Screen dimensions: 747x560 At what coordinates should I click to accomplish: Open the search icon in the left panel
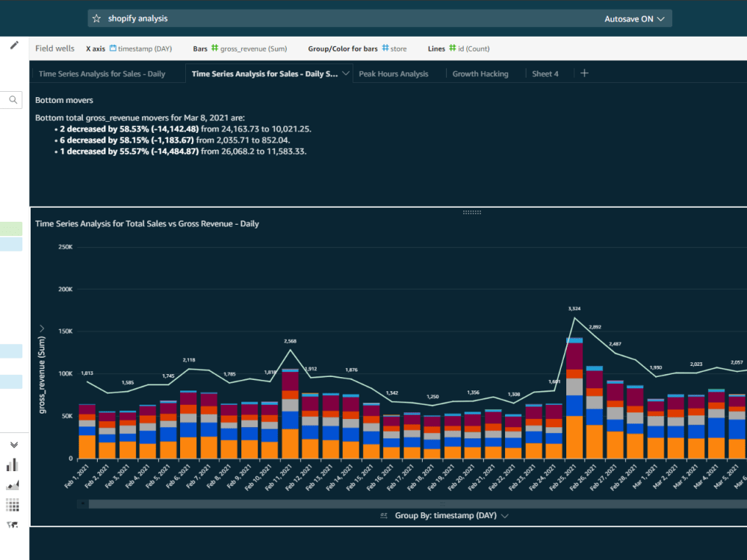point(11,99)
